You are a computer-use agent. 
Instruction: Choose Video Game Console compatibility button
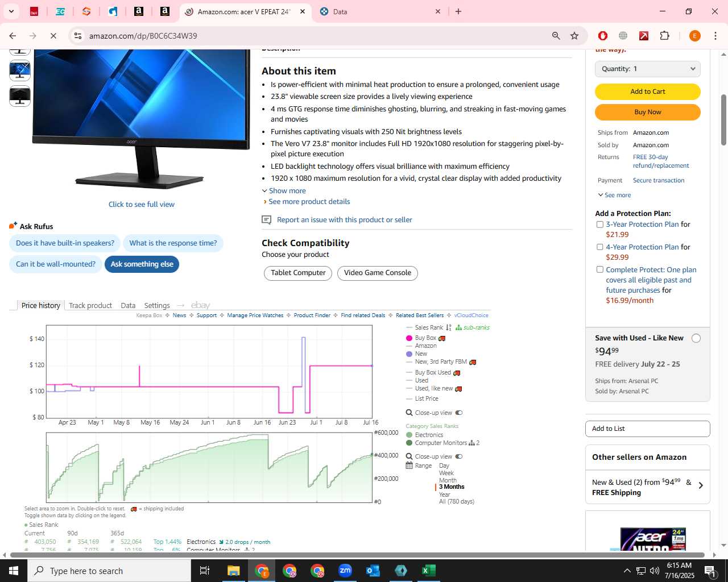coord(378,273)
